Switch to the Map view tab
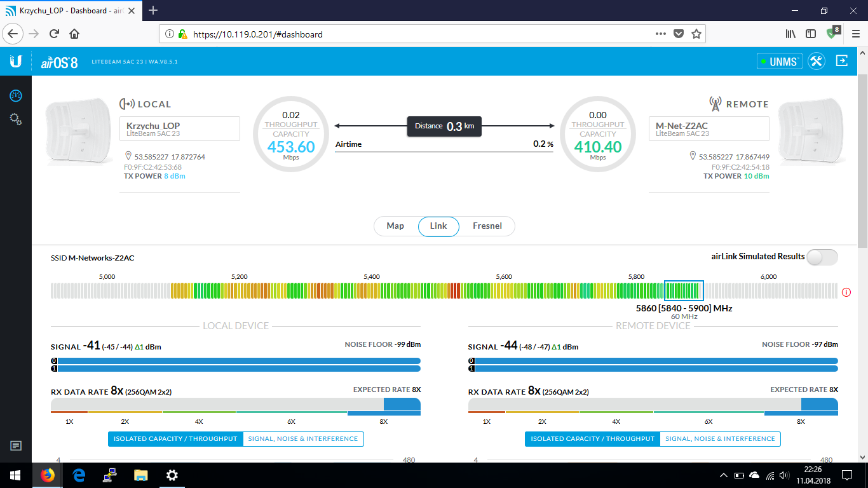The width and height of the screenshot is (868, 488). 395,226
